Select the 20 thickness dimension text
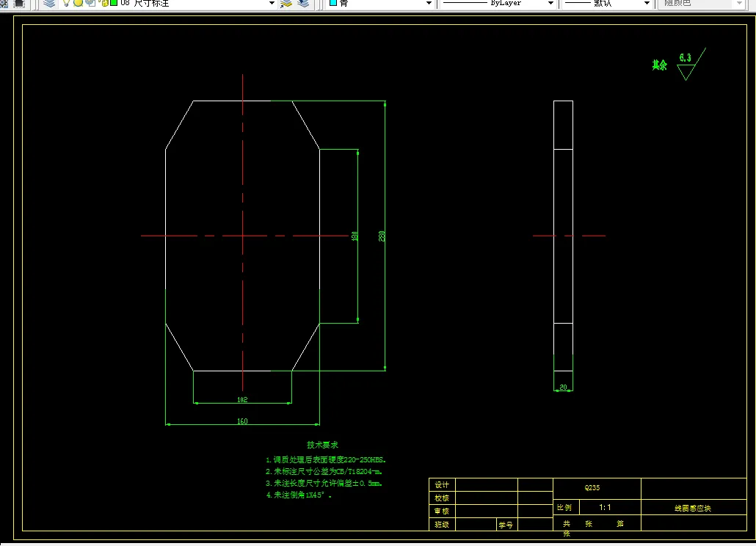Image resolution: width=756 pixels, height=546 pixels. click(563, 387)
